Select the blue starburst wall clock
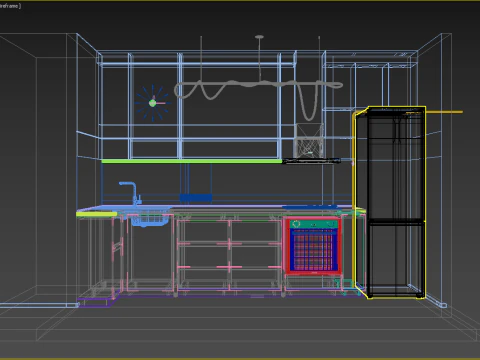 click(x=153, y=103)
